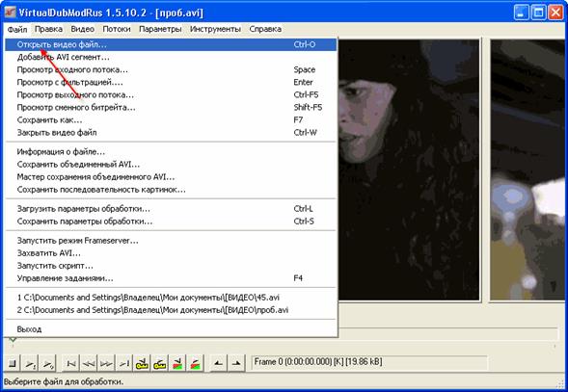Close the VirtualDubMod window
This screenshot has height=392, width=568.
pos(555,13)
